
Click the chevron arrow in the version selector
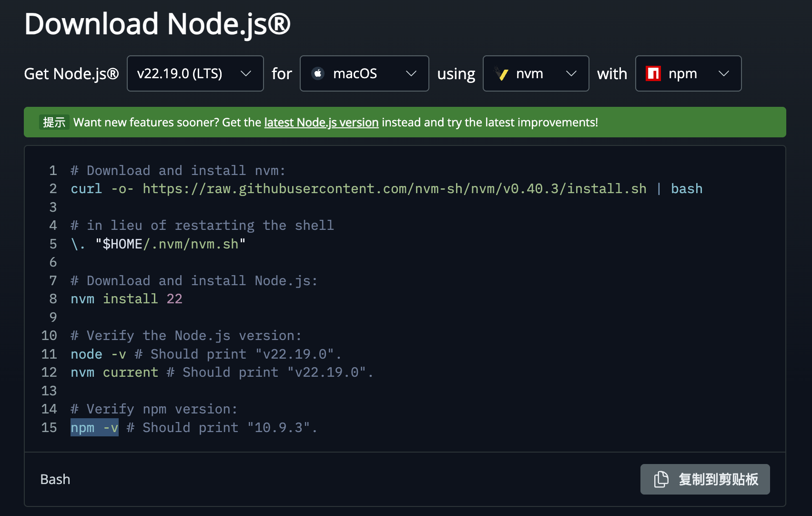pos(246,73)
